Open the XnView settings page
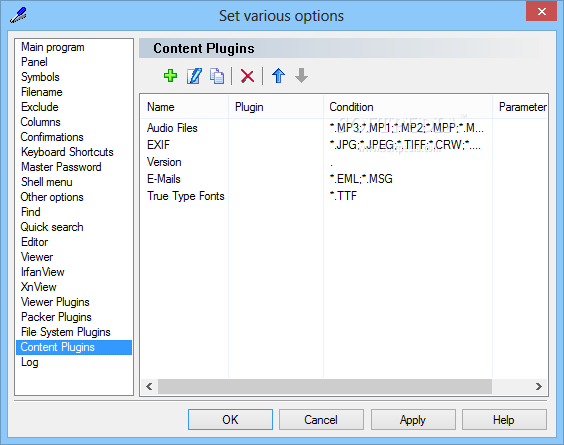 [38, 287]
